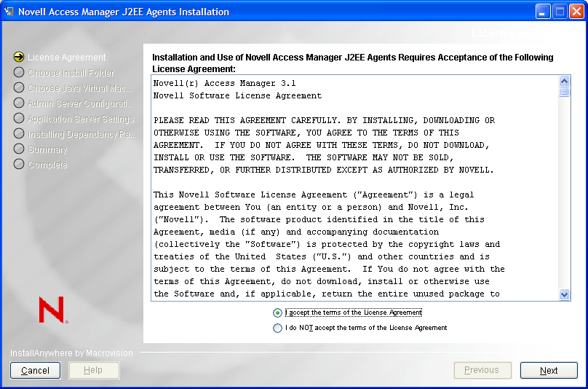Click the step bullet beside Choose Install Folder
Viewport: 588px width, 389px height.
[x=19, y=72]
